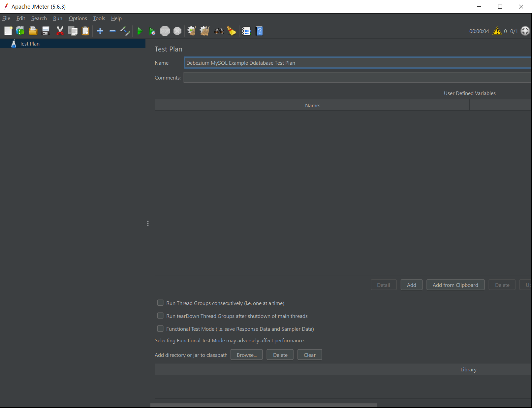This screenshot has width=532, height=408.
Task: Toggle Run tearDown Thread Groups checkbox
Action: [160, 316]
